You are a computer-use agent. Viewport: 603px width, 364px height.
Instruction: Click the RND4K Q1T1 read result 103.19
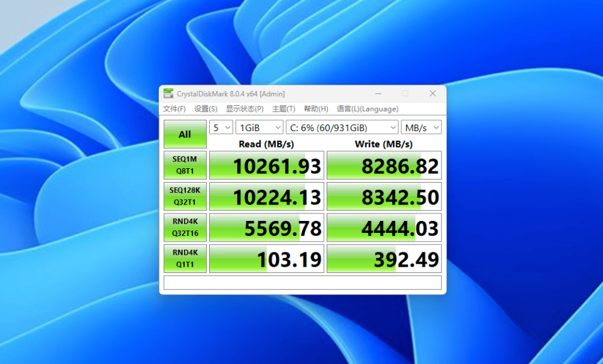[266, 259]
